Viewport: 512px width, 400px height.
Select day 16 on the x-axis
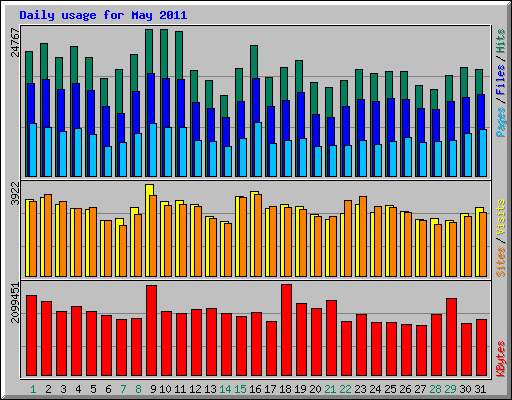255,389
